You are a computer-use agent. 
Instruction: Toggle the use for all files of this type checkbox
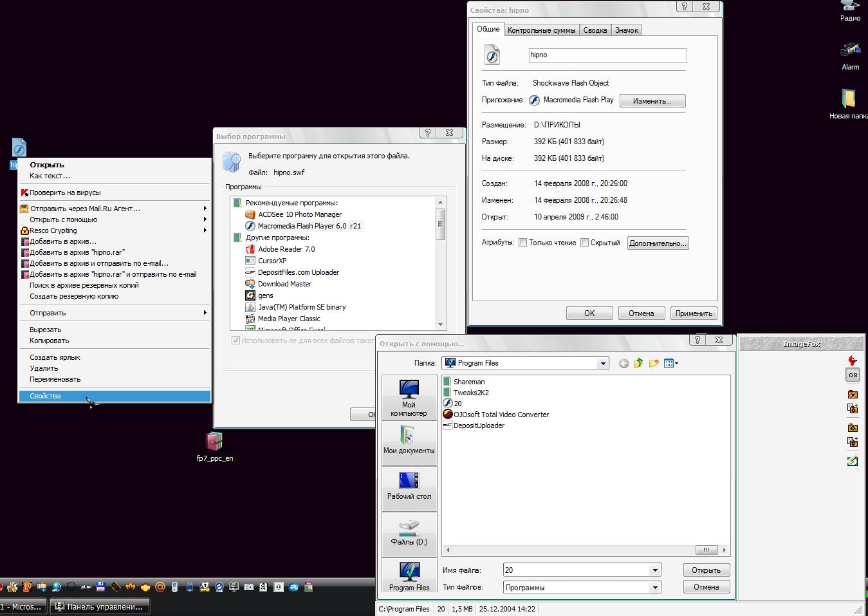pyautogui.click(x=236, y=341)
